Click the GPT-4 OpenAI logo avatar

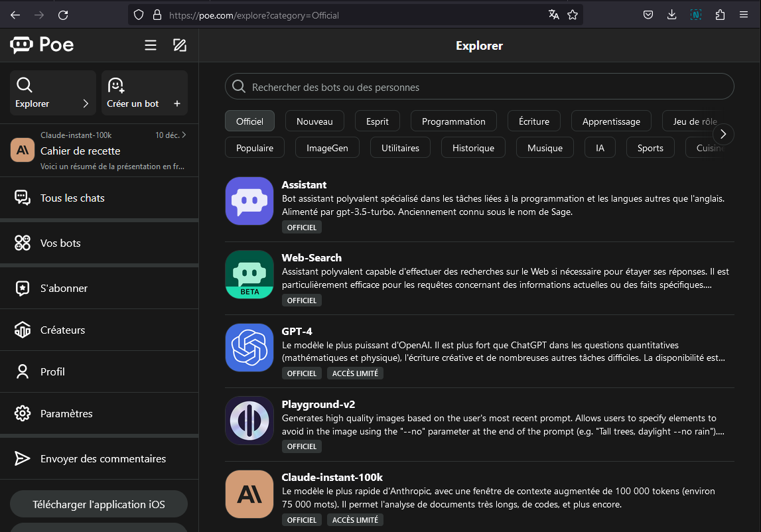coord(249,348)
